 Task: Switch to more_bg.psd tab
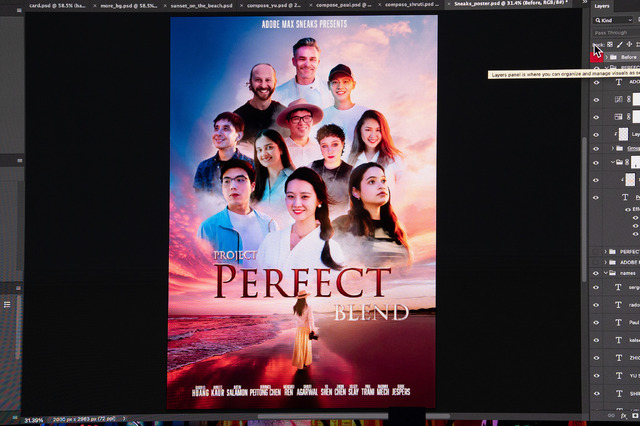click(x=129, y=5)
